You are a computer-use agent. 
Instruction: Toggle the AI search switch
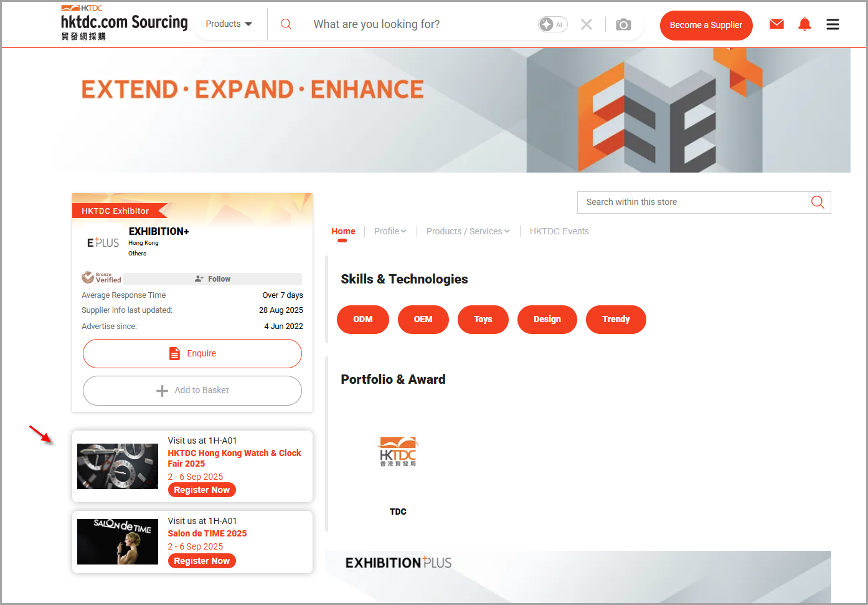pos(552,24)
